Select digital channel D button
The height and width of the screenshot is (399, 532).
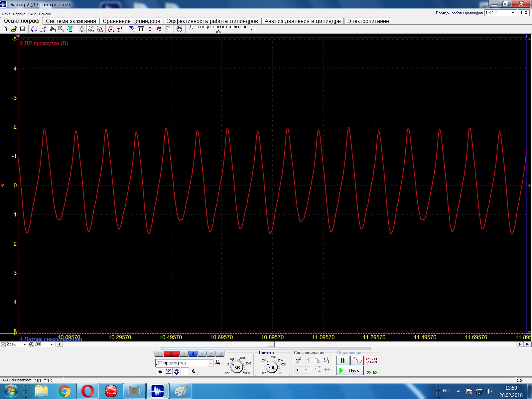pos(220,354)
